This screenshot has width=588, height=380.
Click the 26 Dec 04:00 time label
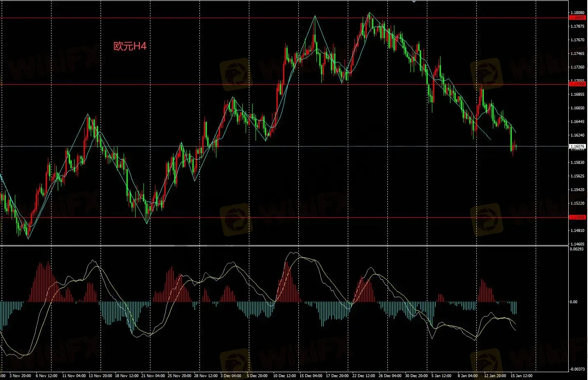pyautogui.click(x=391, y=376)
